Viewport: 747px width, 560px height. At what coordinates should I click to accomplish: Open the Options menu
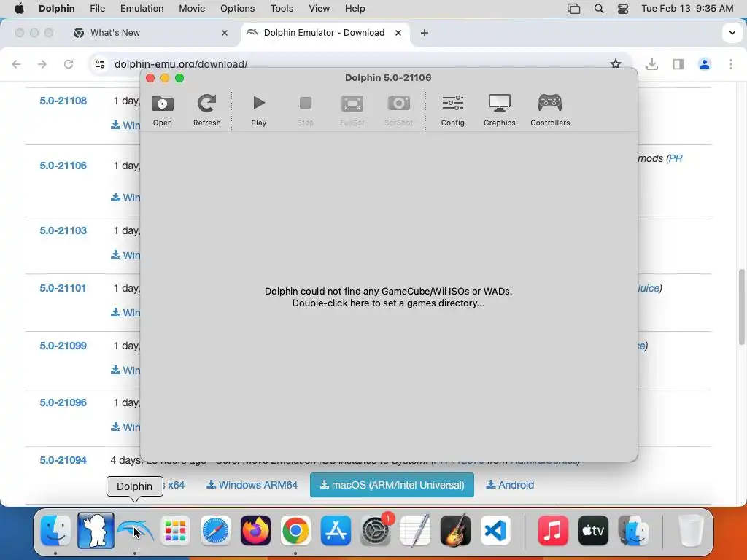237,9
